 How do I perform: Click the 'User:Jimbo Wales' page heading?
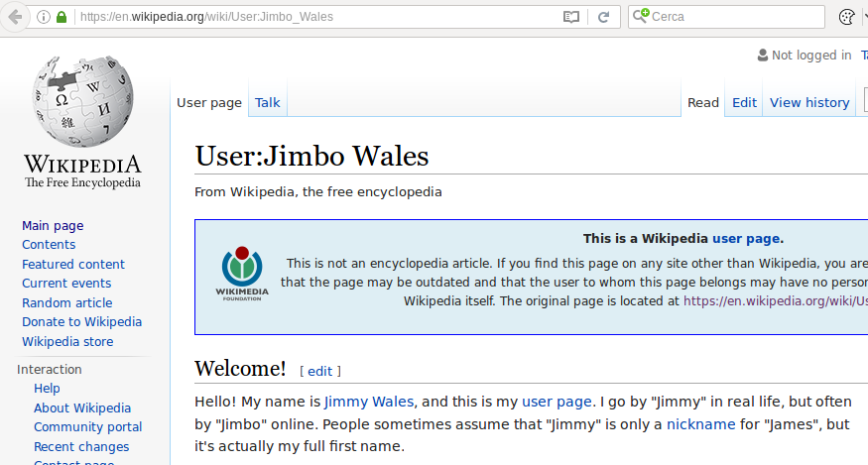coord(311,156)
